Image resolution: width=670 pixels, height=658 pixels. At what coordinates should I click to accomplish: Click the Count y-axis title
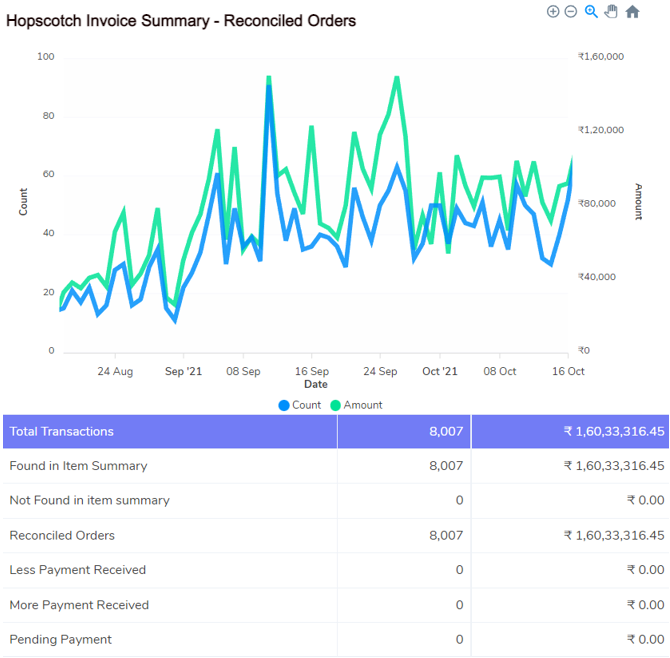pyautogui.click(x=23, y=202)
